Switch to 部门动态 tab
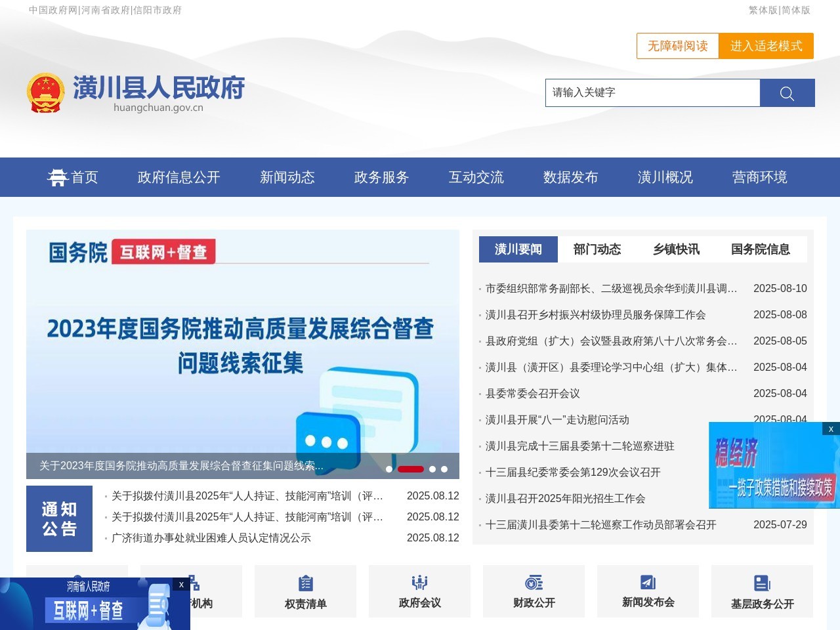This screenshot has width=840, height=630. pos(597,249)
